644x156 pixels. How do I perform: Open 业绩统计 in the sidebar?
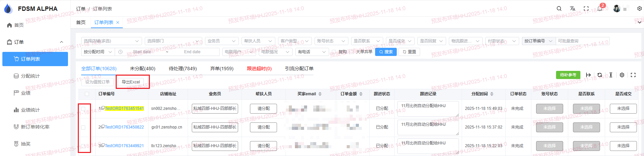(x=30, y=110)
